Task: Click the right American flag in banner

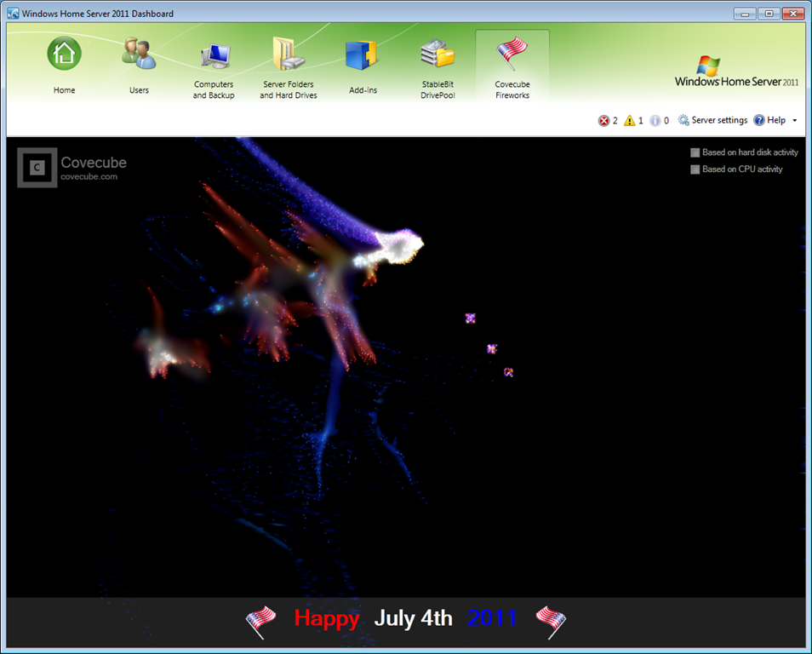Action: [551, 622]
